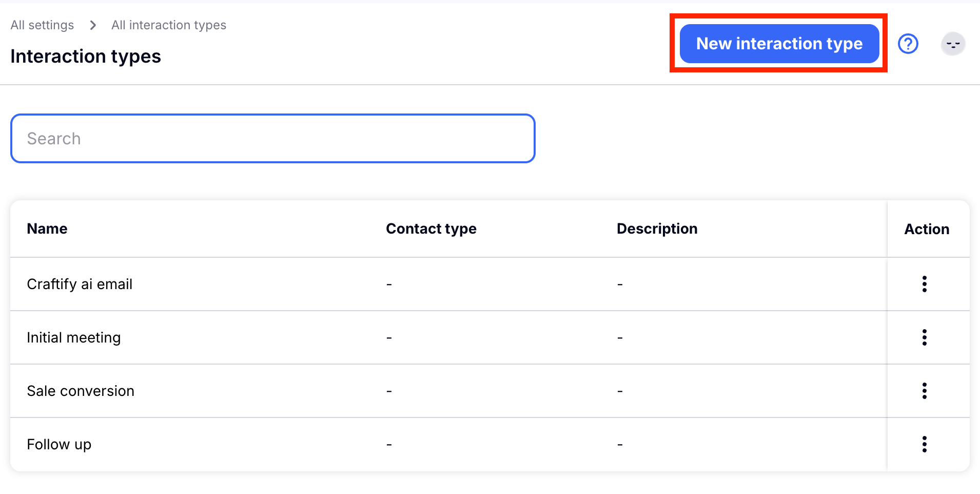Viewport: 980px width, 494px height.
Task: Open actions menu for Sale conversion
Action: pos(924,391)
